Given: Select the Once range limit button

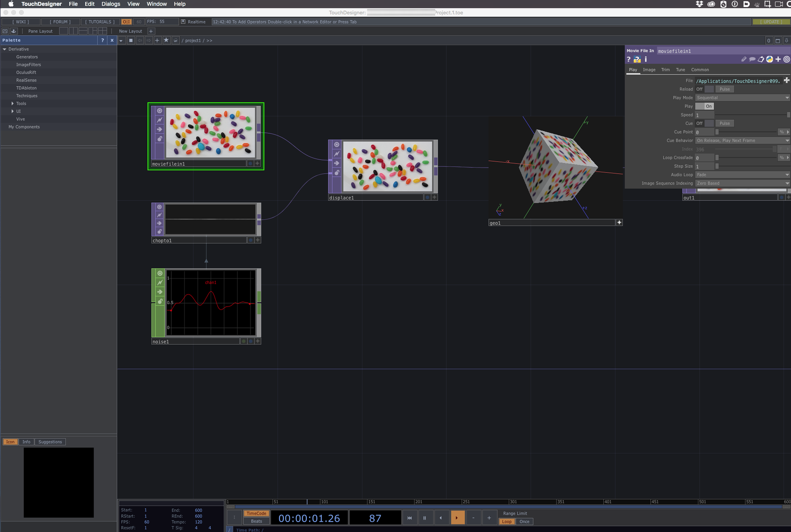Looking at the screenshot, I should 525,522.
